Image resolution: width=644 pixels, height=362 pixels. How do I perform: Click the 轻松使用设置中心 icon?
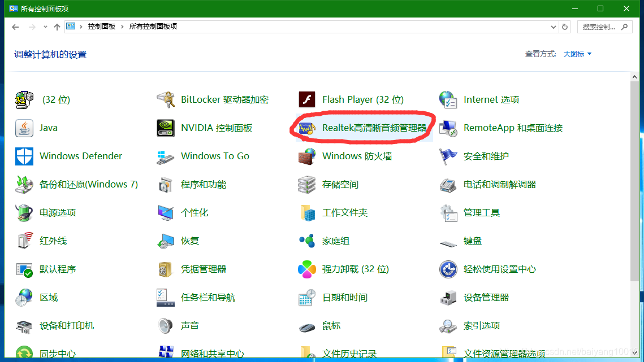[x=448, y=269]
